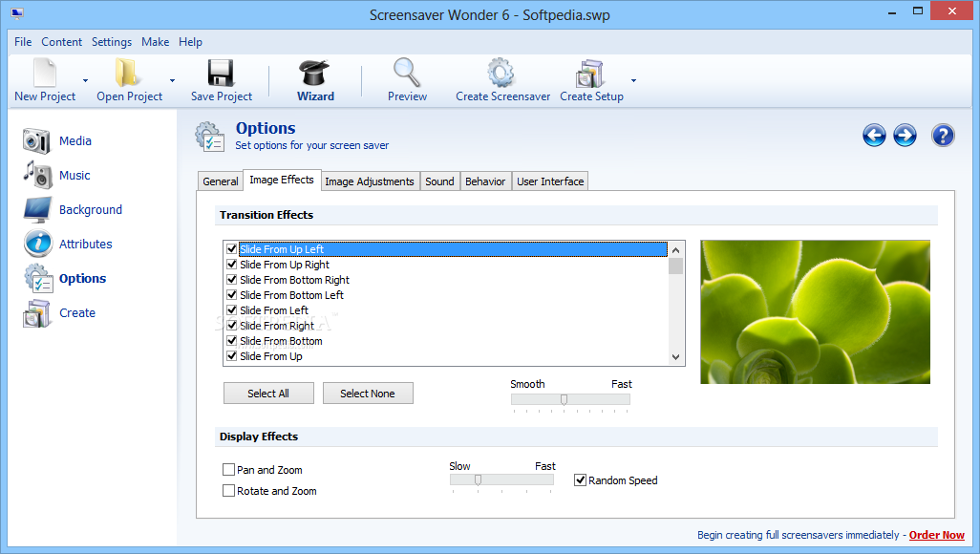The height and width of the screenshot is (554, 980).
Task: Click the Background sidebar label
Action: tap(91, 209)
